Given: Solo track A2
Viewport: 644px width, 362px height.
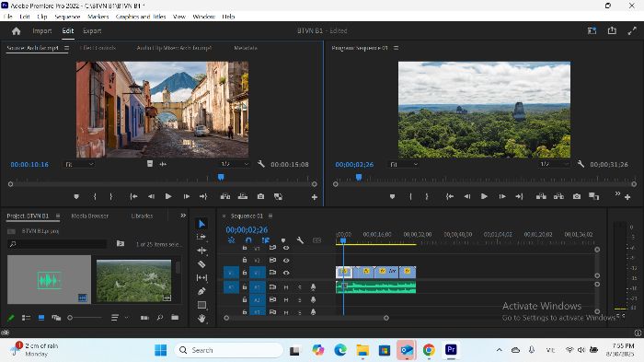Looking at the screenshot, I should (299, 300).
